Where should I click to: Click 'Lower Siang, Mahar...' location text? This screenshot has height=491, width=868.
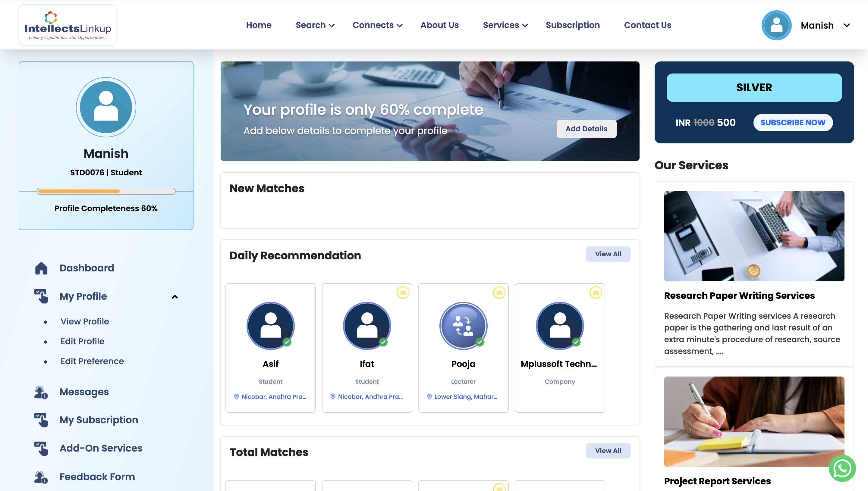tap(466, 397)
